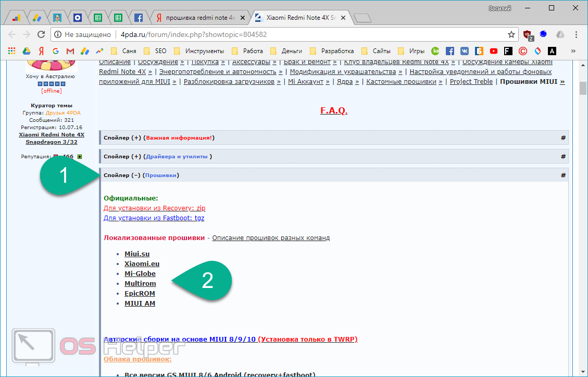Screen dimensions: 588x377
Task: Open the red copyright-C bookmark icon
Action: pyautogui.click(x=523, y=51)
